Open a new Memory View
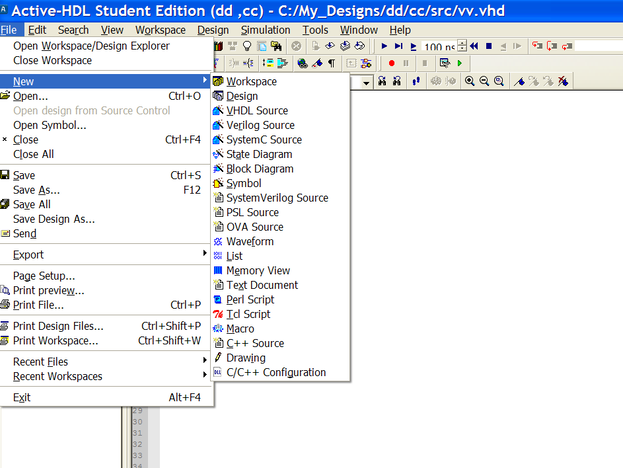Image resolution: width=623 pixels, height=468 pixels. click(281, 271)
